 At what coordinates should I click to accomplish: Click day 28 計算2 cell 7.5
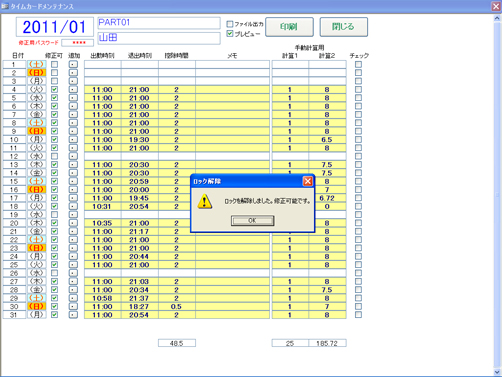[x=327, y=290]
